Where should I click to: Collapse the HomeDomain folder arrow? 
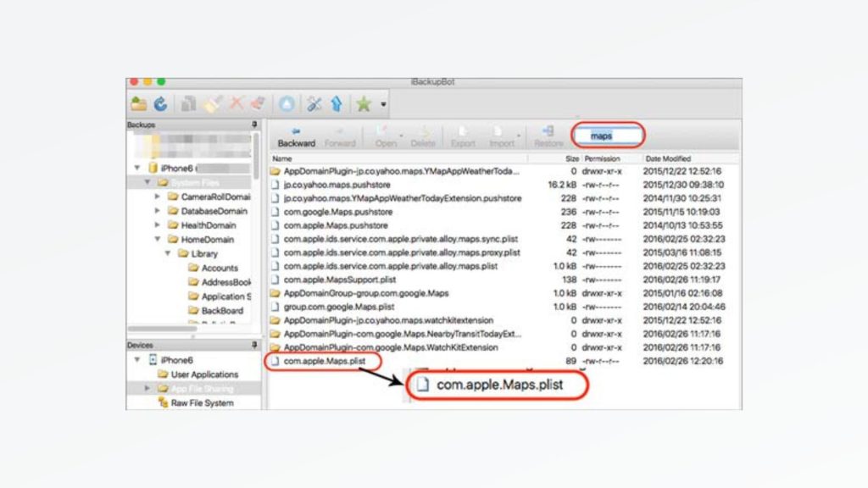[158, 240]
